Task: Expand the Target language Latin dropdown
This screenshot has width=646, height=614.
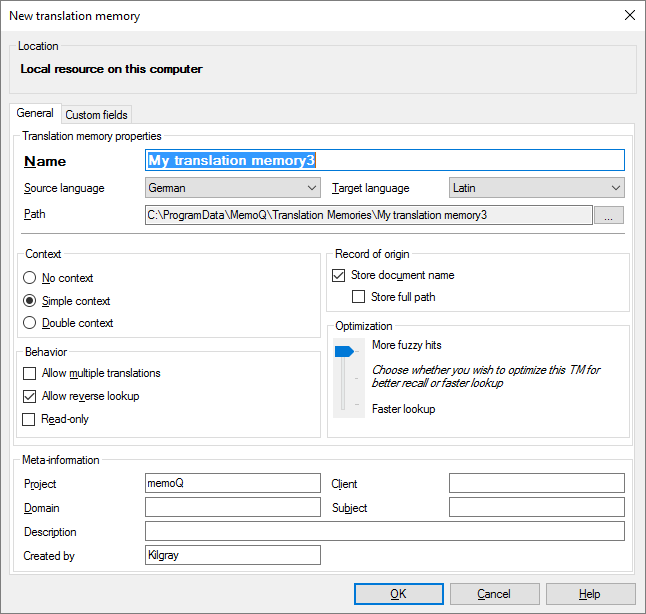Action: pyautogui.click(x=537, y=188)
